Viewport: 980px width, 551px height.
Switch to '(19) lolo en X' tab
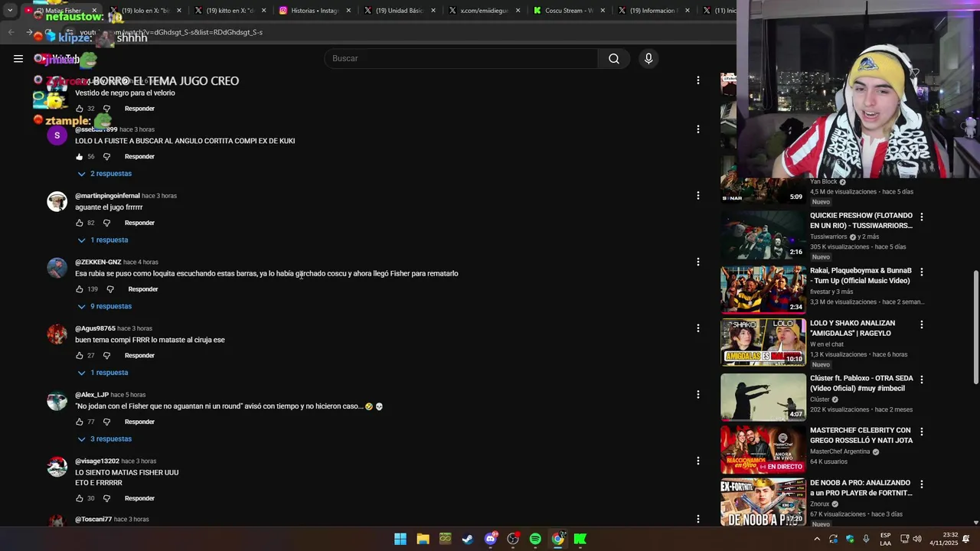(145, 11)
